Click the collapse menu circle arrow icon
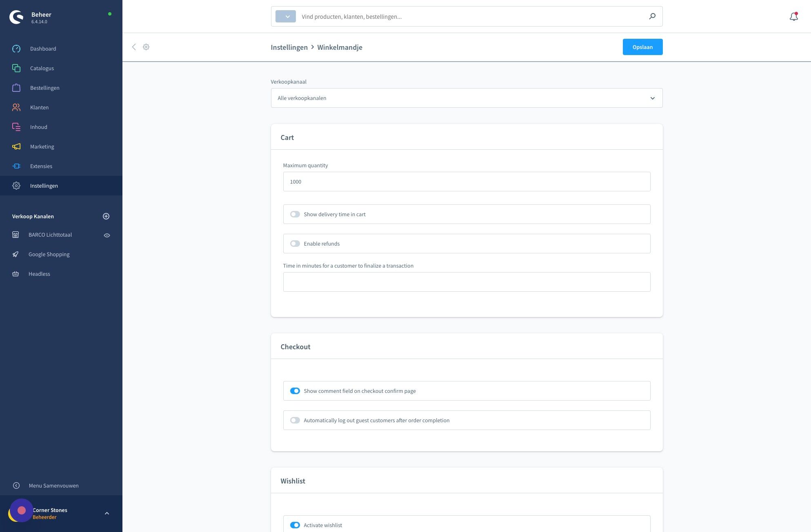Screen dimensions: 811x532 (x=16, y=485)
